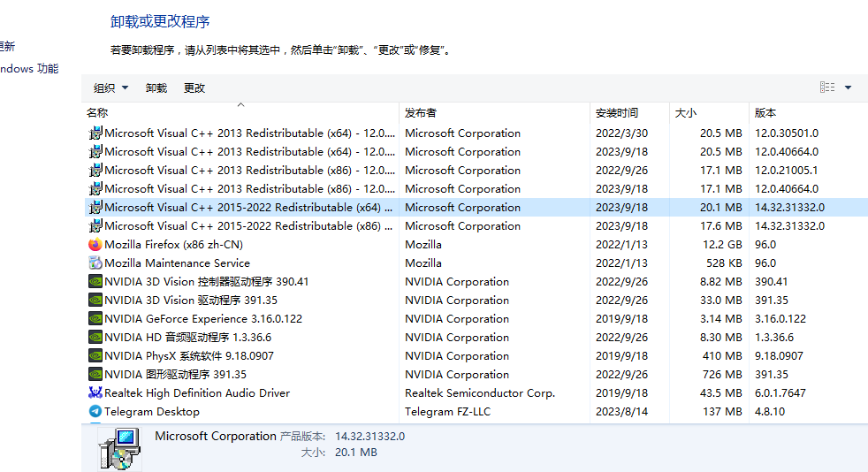
Task: Click the Realtek High Definition Audio Driver icon
Action: pyautogui.click(x=95, y=392)
